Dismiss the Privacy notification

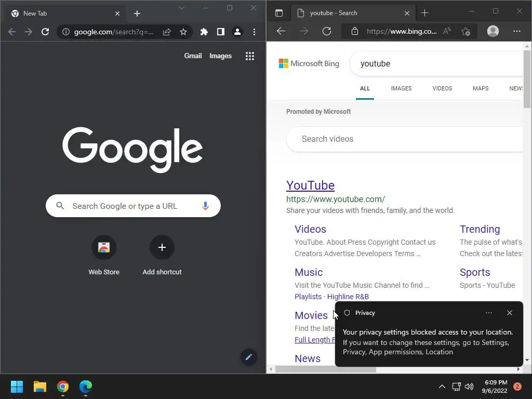click(509, 313)
